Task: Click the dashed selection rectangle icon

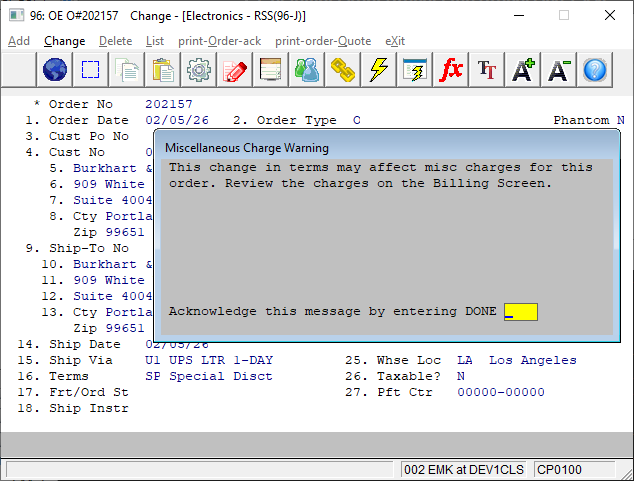Action: click(x=91, y=70)
